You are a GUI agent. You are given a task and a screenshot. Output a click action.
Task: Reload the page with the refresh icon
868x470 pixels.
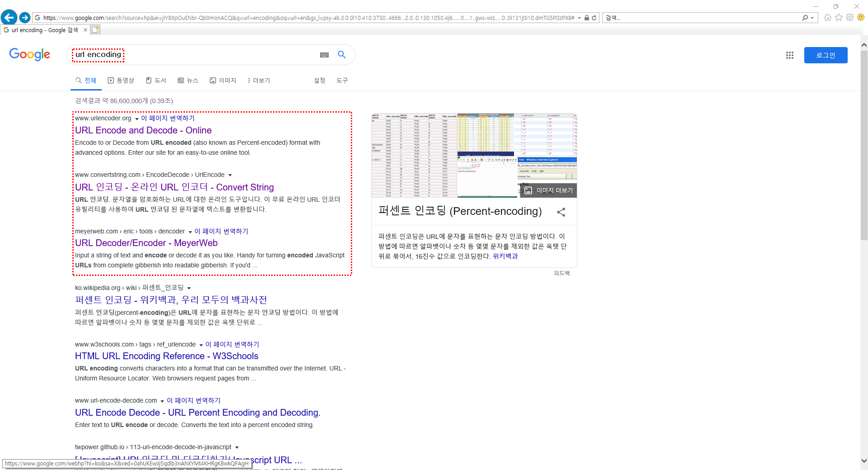click(594, 18)
